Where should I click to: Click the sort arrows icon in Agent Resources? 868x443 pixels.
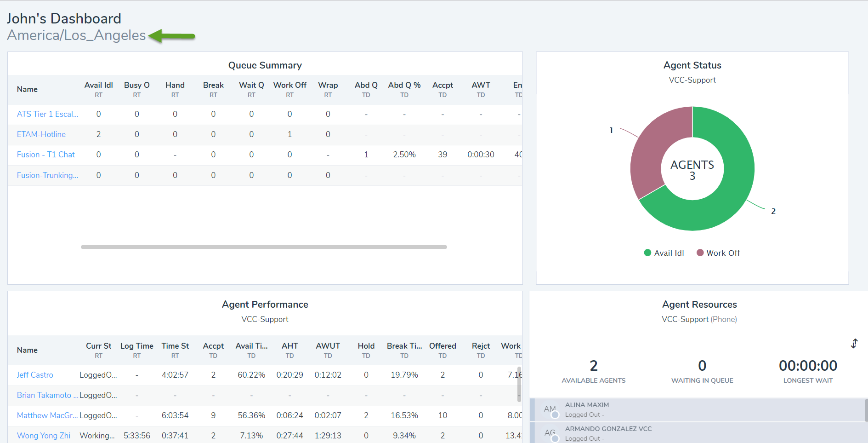[854, 344]
